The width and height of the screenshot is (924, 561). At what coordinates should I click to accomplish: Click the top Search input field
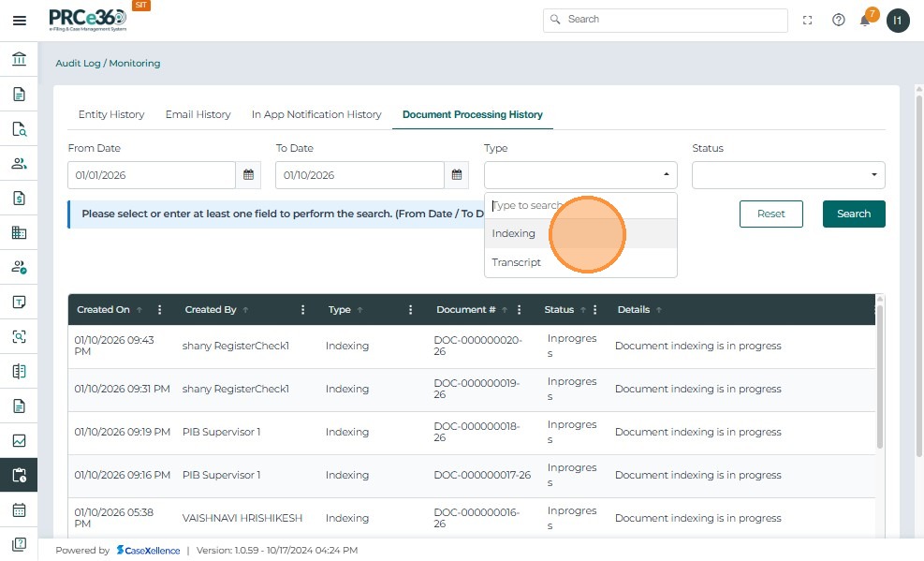coord(674,20)
